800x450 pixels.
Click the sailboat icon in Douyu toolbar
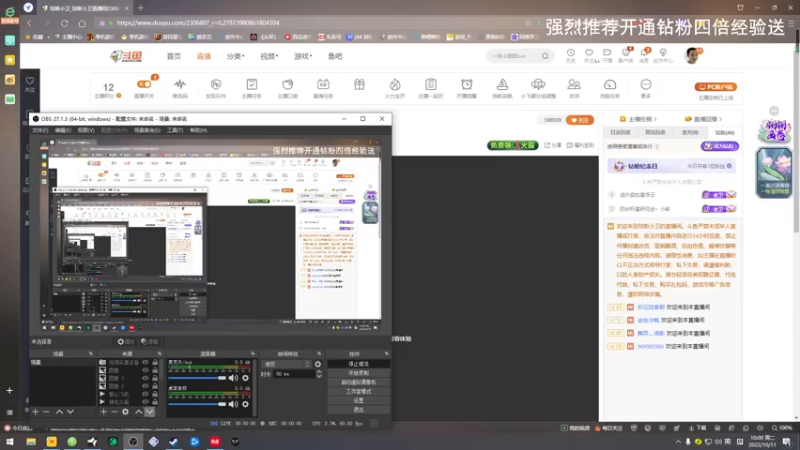click(x=502, y=84)
